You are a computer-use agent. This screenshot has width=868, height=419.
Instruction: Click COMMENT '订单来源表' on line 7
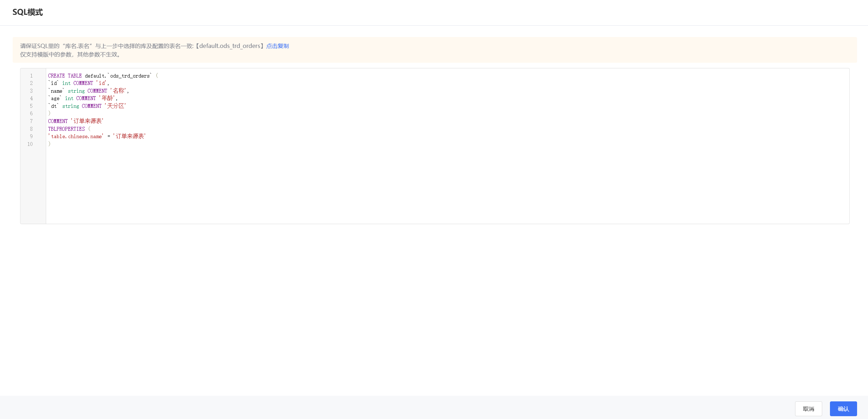click(x=76, y=121)
